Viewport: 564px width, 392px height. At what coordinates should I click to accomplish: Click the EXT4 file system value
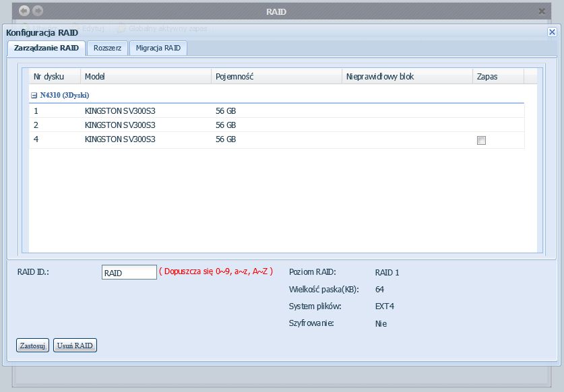(385, 306)
